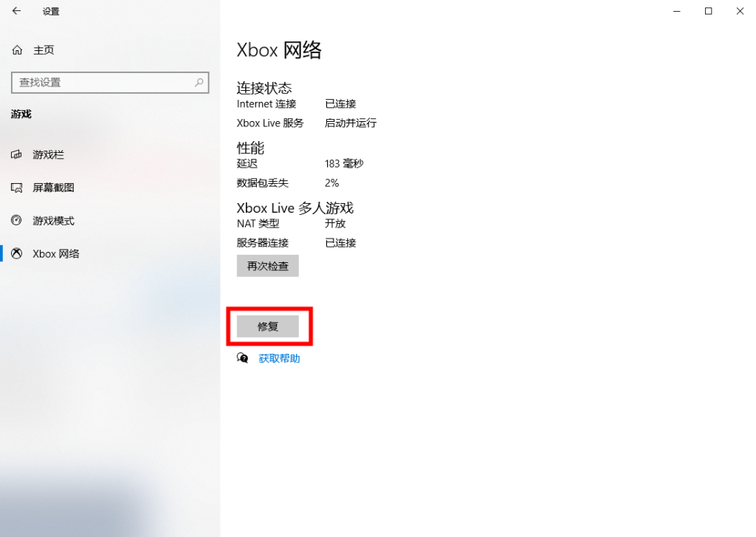Click the 再次检查 button
Screen dimensions: 756x537
pos(267,266)
